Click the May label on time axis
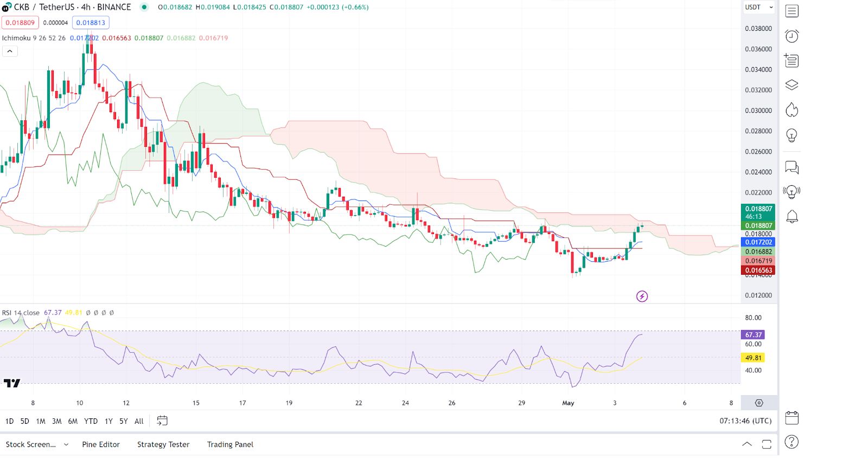The width and height of the screenshot is (868, 459). click(568, 403)
